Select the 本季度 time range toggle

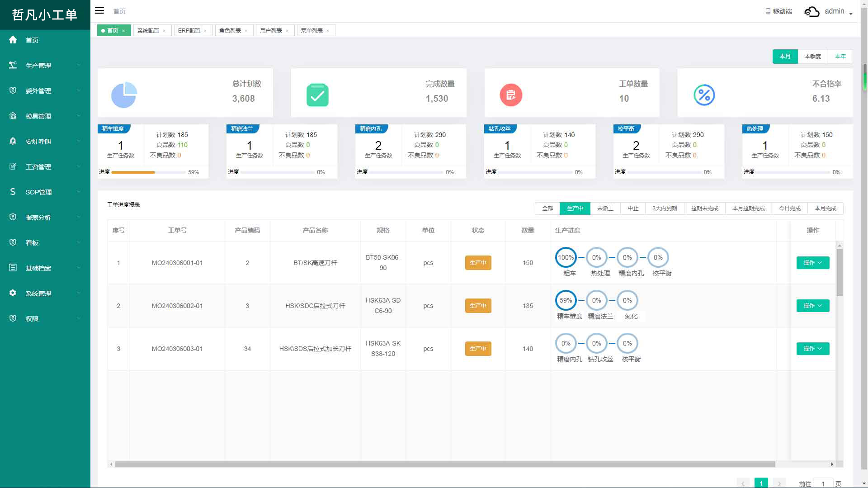coord(812,57)
